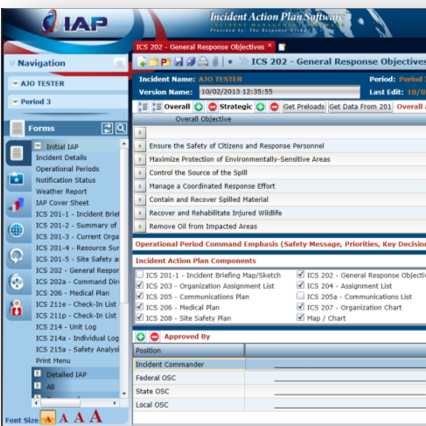Collapse the Navigation panel with double arrow
426x426 pixels.
click(x=119, y=63)
